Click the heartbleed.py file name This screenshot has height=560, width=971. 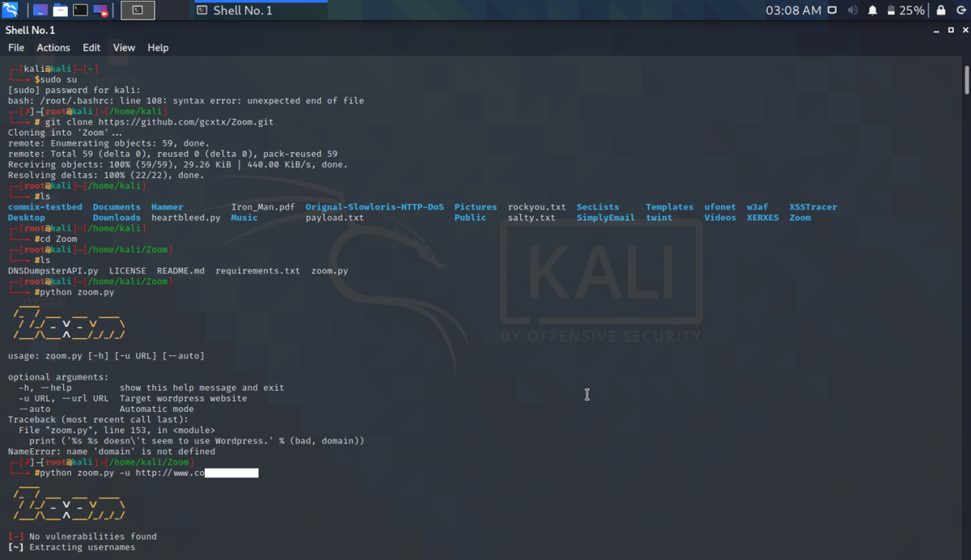point(186,218)
